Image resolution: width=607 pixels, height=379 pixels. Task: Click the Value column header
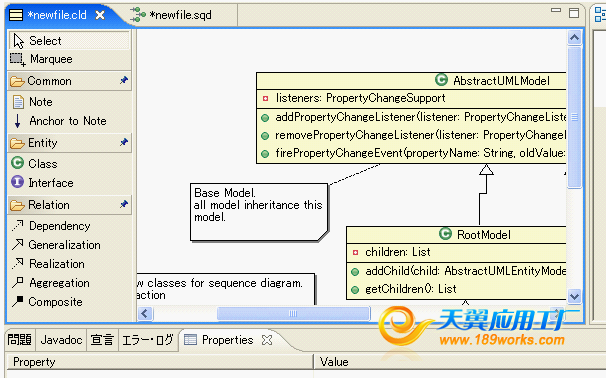460,362
